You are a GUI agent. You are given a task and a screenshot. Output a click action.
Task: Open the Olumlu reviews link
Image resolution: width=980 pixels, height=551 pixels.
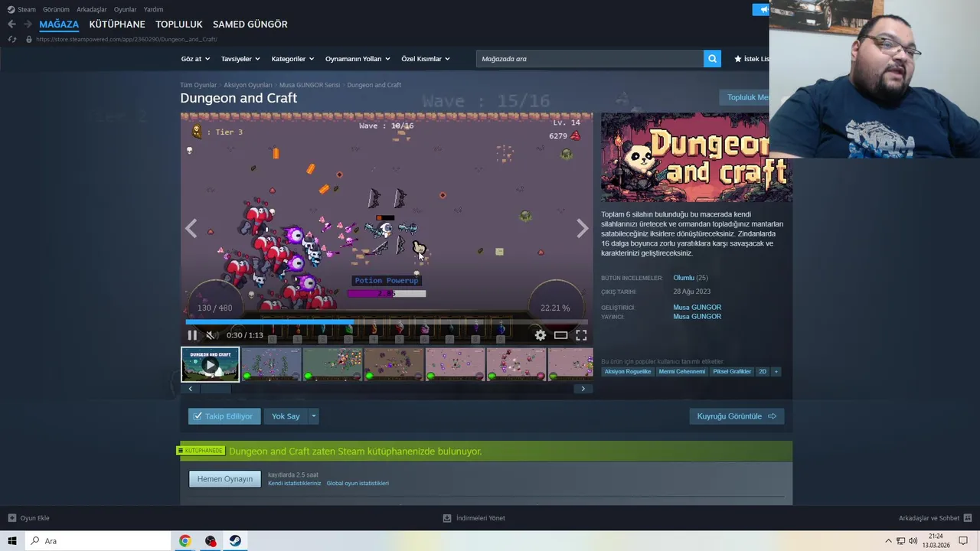[684, 278]
